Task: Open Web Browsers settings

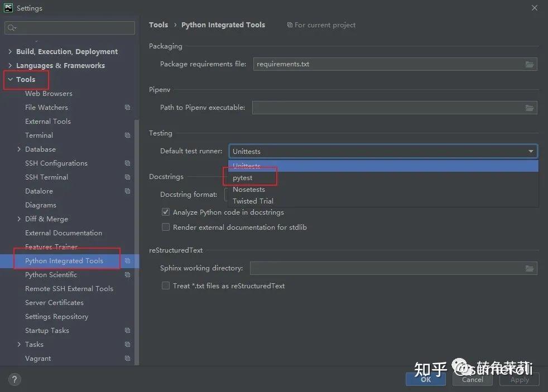Action: coord(49,94)
